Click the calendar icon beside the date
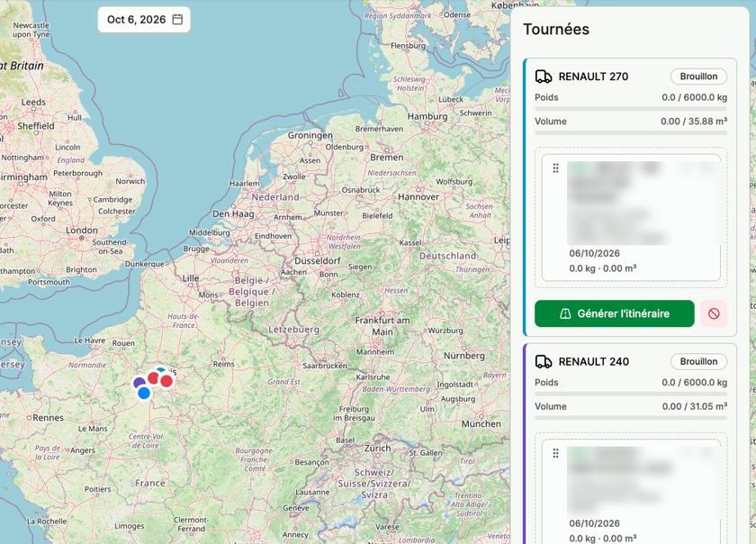The image size is (756, 544). 177,19
